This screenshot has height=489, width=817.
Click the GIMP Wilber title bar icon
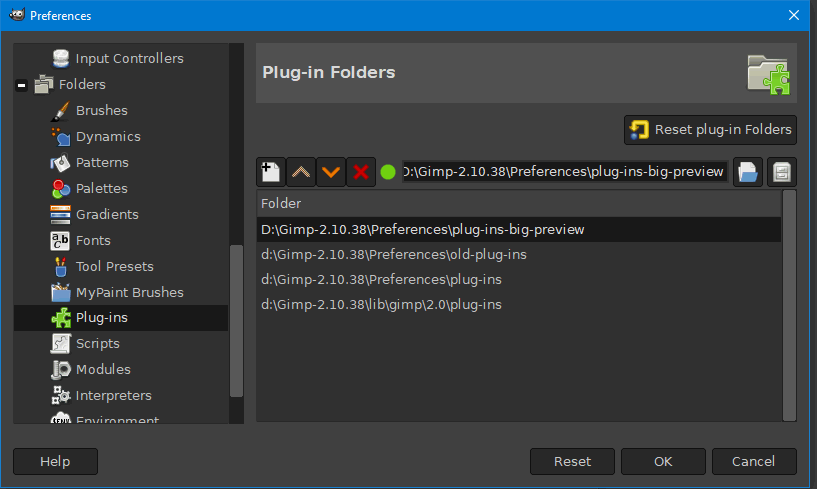click(17, 15)
